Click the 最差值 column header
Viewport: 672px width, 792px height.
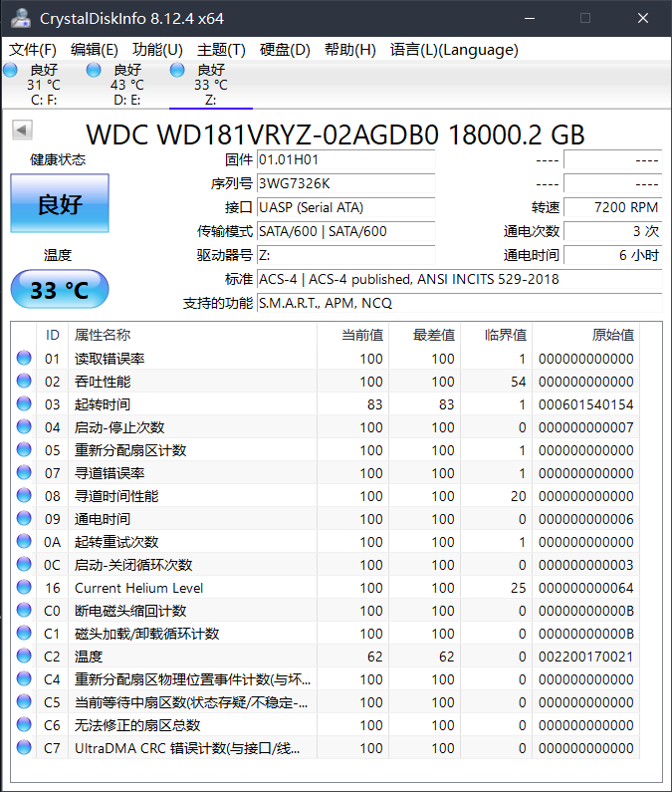pos(424,335)
